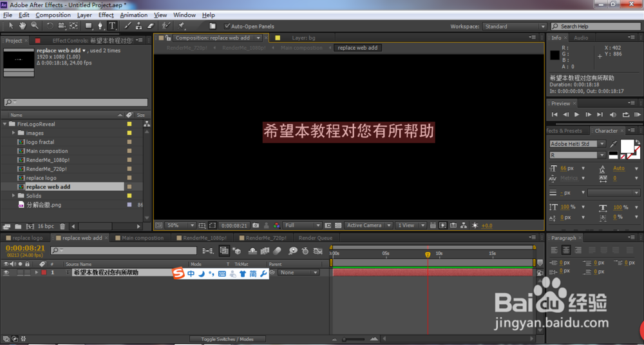Open the timeline Composition Mini-Flowchart icon

pyautogui.click(x=208, y=250)
